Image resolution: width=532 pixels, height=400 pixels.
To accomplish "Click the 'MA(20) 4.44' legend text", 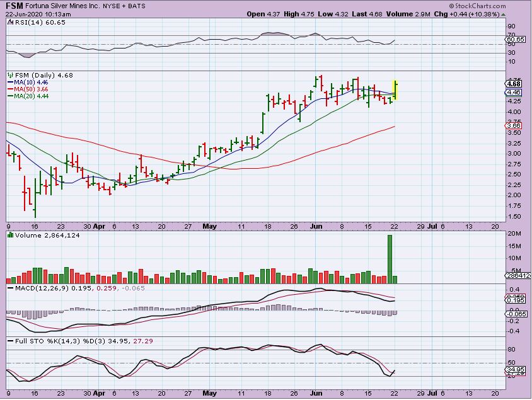I will point(32,96).
